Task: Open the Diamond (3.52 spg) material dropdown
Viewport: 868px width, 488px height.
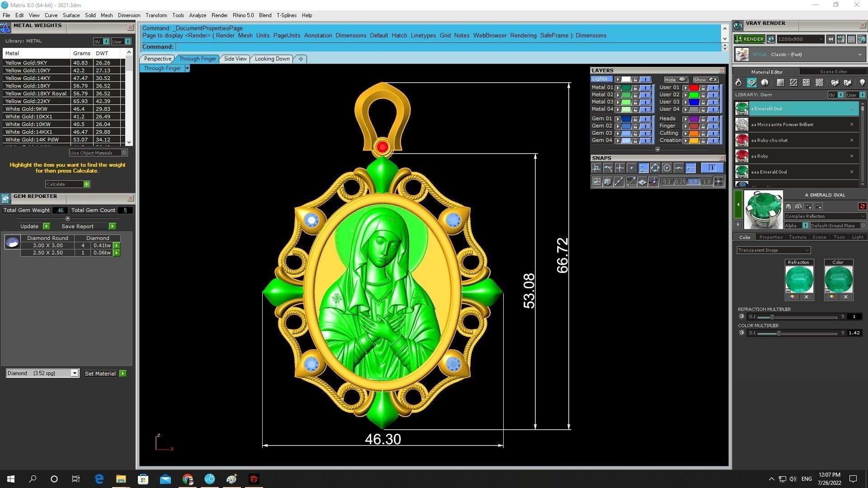Action: 42,373
